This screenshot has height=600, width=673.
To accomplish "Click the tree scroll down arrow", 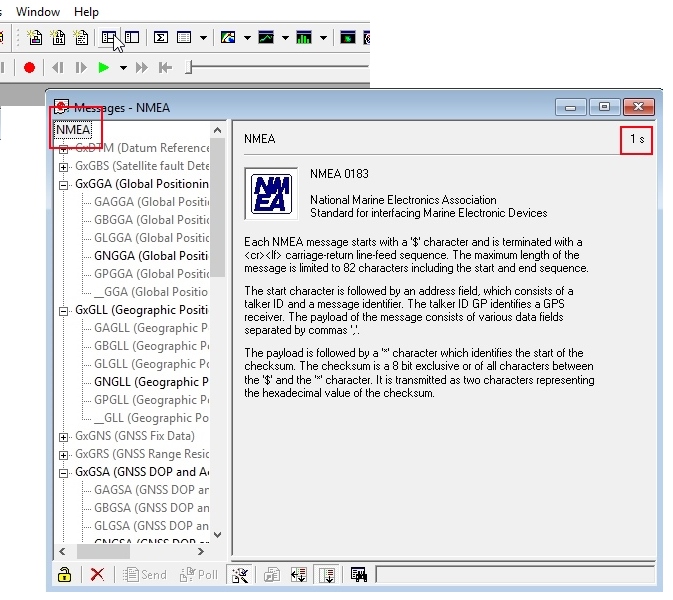I will point(218,535).
